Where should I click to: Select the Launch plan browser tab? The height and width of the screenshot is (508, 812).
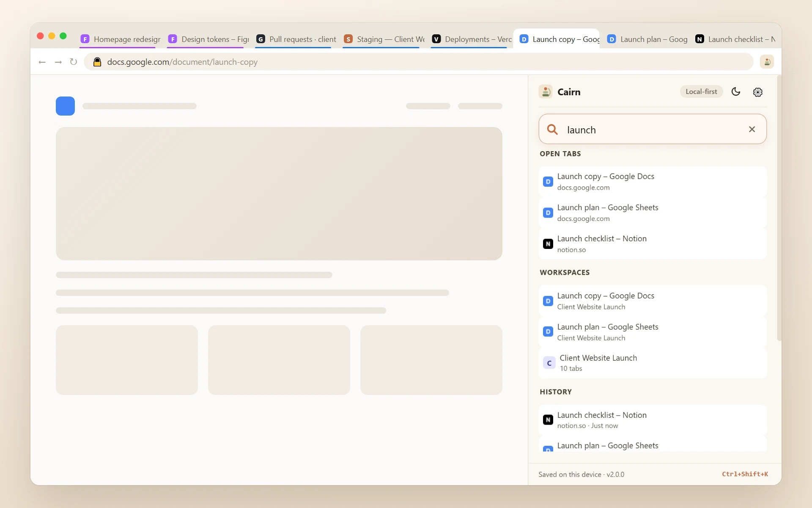point(647,39)
